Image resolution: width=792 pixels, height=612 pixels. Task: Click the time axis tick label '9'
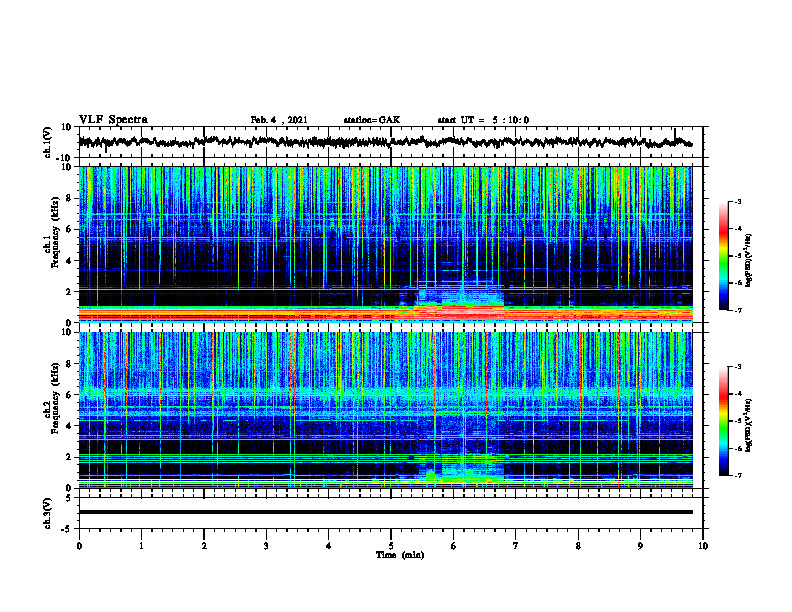(x=640, y=546)
